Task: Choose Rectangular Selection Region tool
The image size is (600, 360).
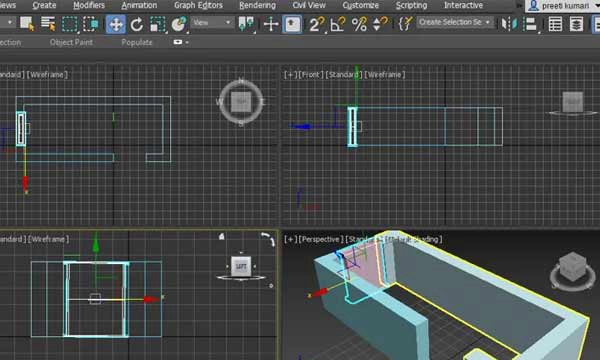Action: click(69, 24)
